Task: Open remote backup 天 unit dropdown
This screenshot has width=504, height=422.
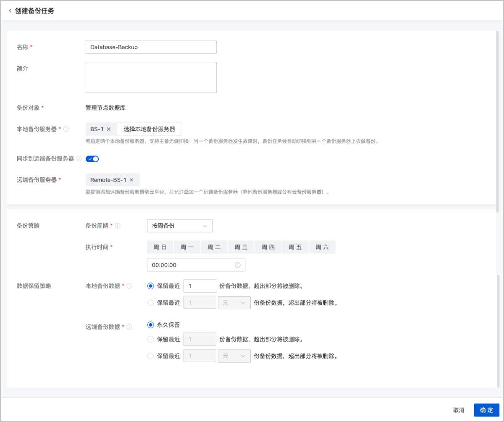Action: pos(234,356)
